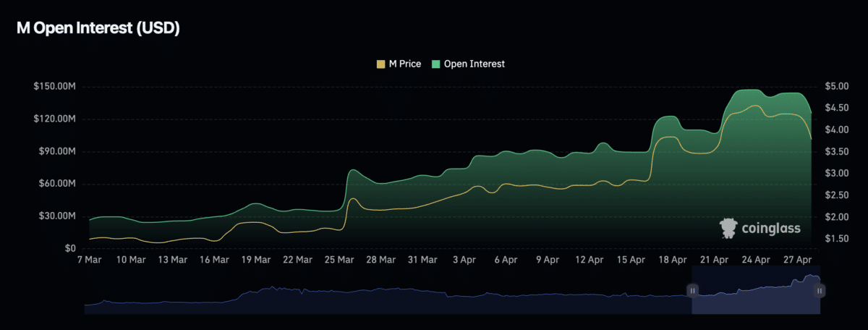Click the 3 Apr date axis label
The height and width of the screenshot is (330, 868).
coord(464,259)
